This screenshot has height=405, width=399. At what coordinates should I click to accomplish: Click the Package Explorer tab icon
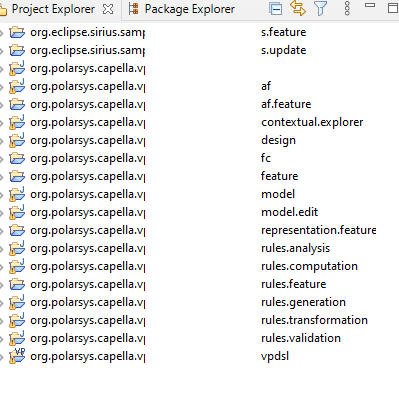click(x=133, y=9)
